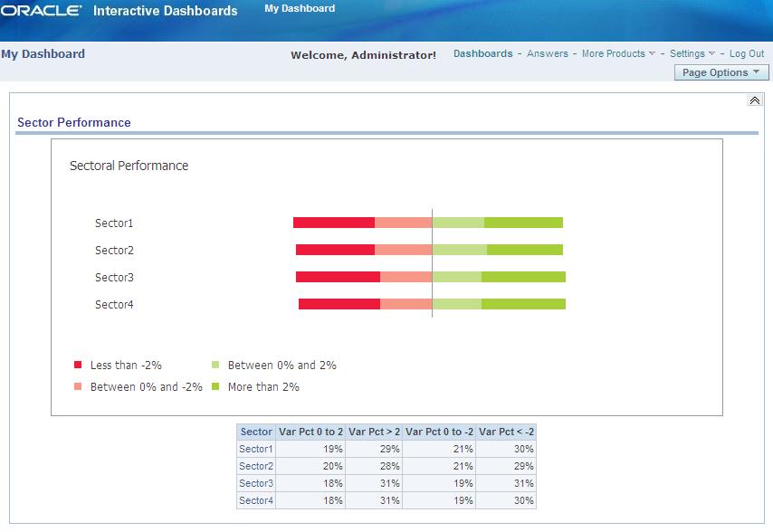This screenshot has width=773, height=532.
Task: Click the red 'Less than -2%' legend swatch
Action: (77, 364)
